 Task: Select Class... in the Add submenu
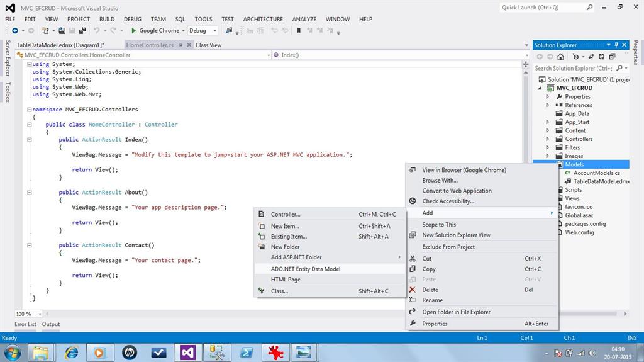point(330,291)
